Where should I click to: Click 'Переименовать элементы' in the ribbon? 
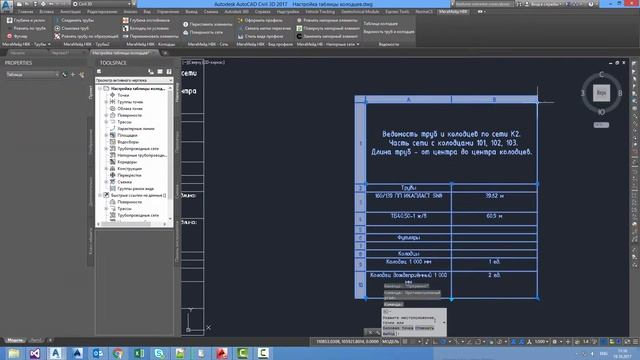coord(151,36)
